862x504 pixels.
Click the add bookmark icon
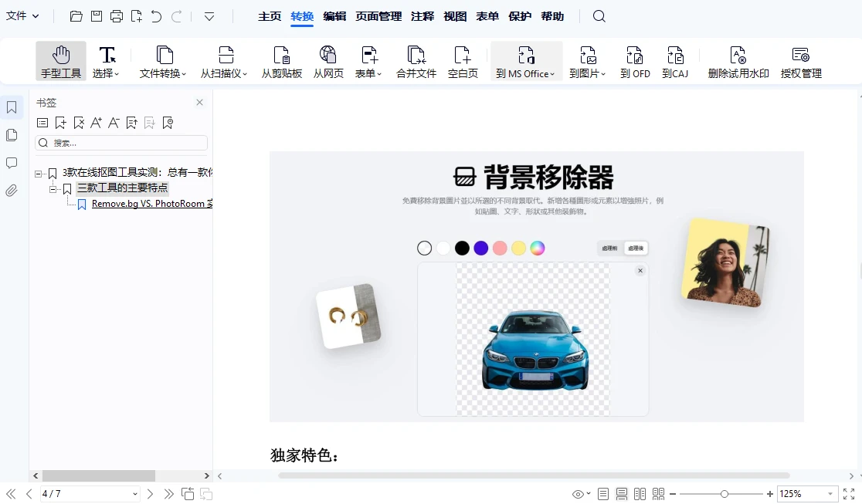pyautogui.click(x=60, y=123)
